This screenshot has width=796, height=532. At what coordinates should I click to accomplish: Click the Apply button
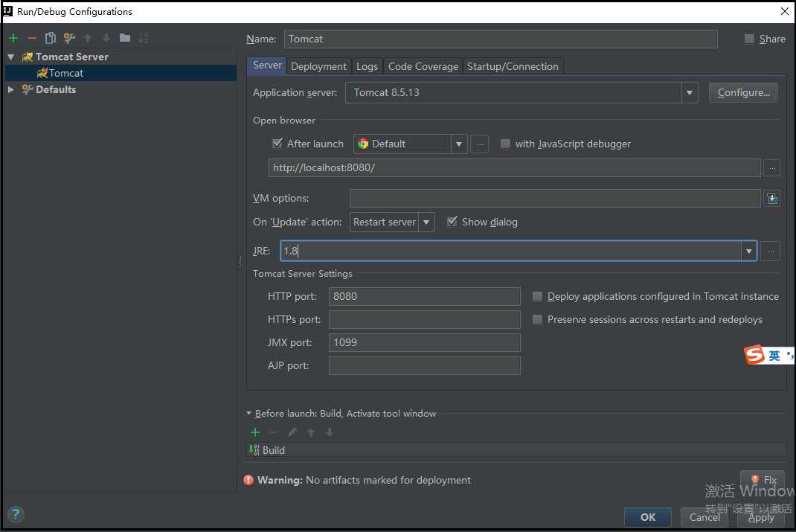[761, 517]
